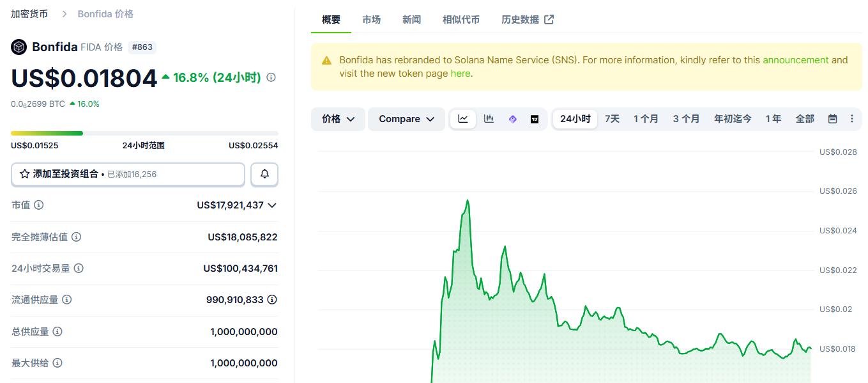Open the Compare dropdown
This screenshot has height=383, width=868.
tap(406, 119)
